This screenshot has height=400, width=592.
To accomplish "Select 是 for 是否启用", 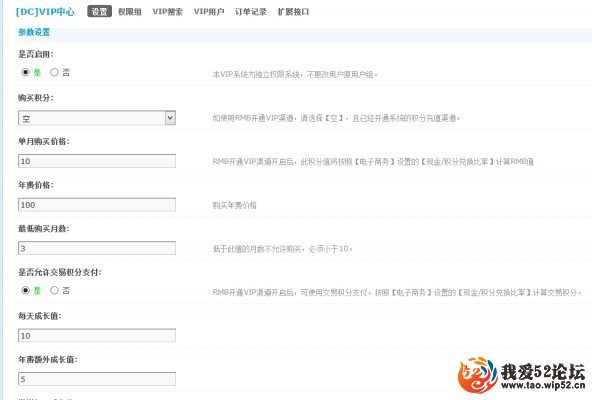I will tap(25, 72).
